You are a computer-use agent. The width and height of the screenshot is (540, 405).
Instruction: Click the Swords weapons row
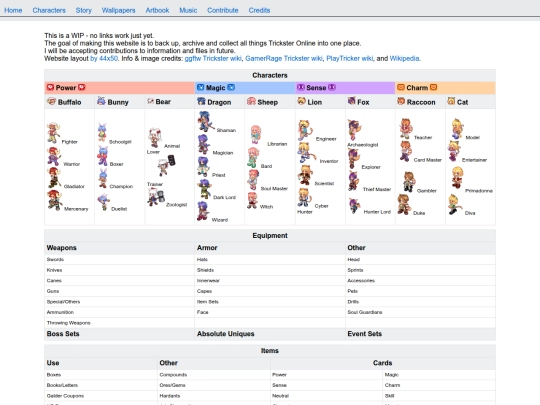point(120,260)
